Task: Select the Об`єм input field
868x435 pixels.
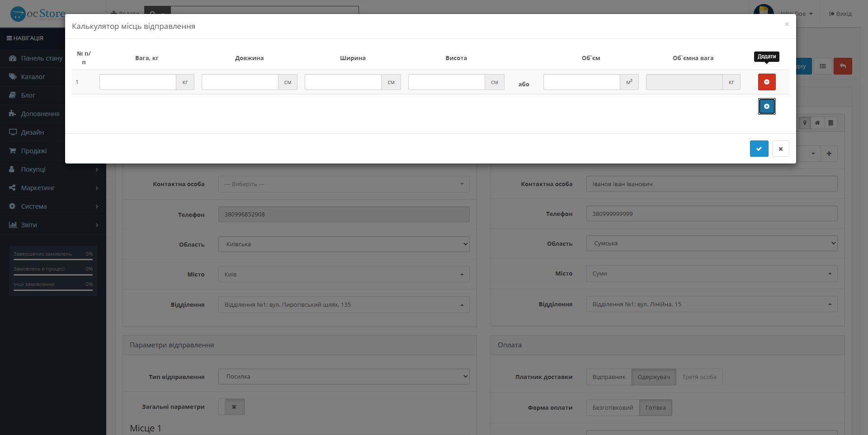Action: coord(582,82)
